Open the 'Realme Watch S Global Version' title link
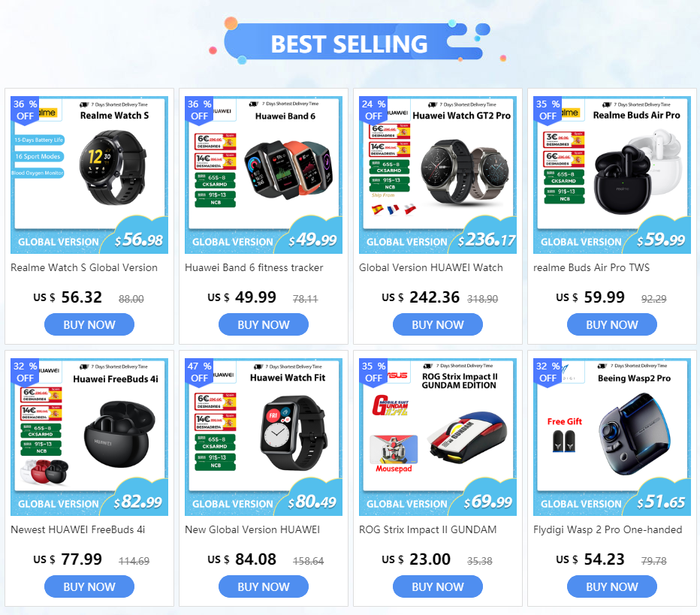700x615 pixels. 84,267
